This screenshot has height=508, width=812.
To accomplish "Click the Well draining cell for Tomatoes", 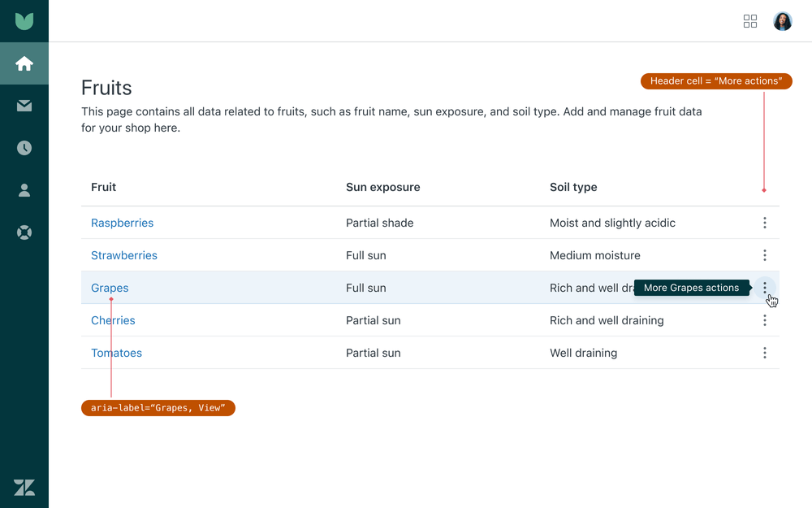I will coord(583,353).
